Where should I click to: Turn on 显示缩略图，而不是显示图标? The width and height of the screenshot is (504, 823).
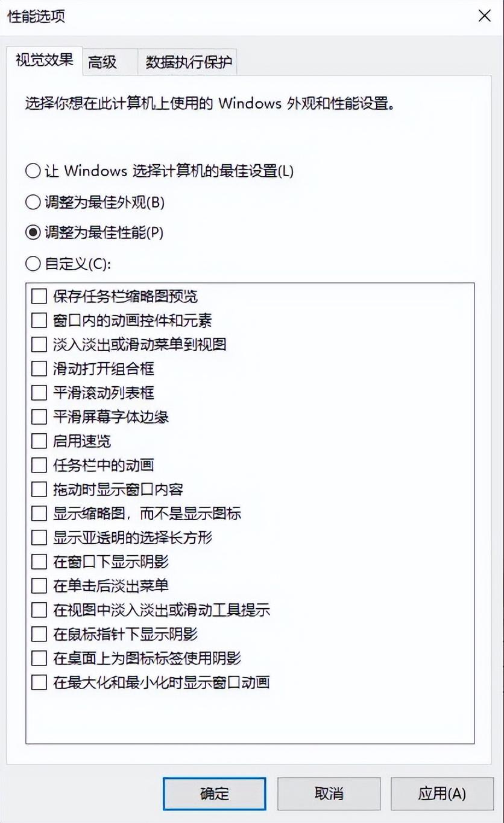click(x=39, y=513)
